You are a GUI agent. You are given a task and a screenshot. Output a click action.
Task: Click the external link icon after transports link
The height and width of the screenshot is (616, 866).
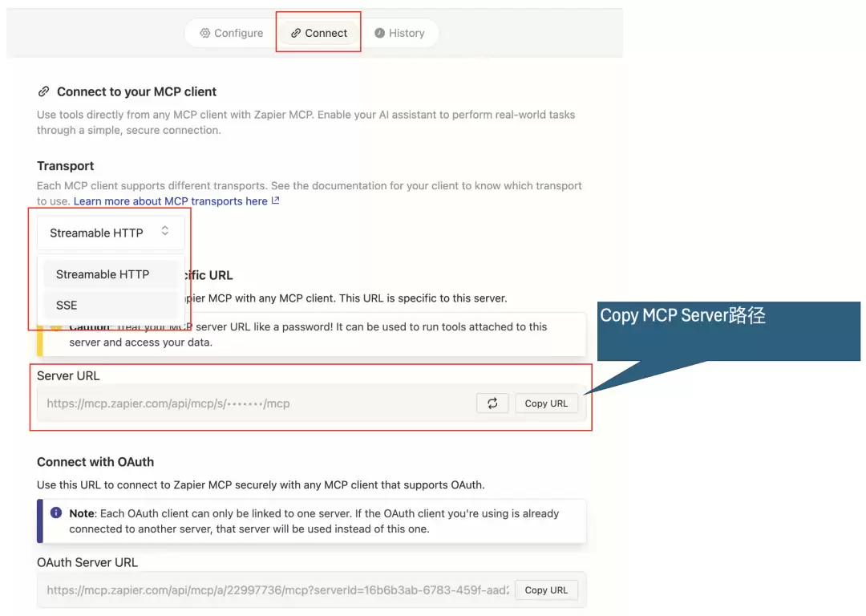276,201
